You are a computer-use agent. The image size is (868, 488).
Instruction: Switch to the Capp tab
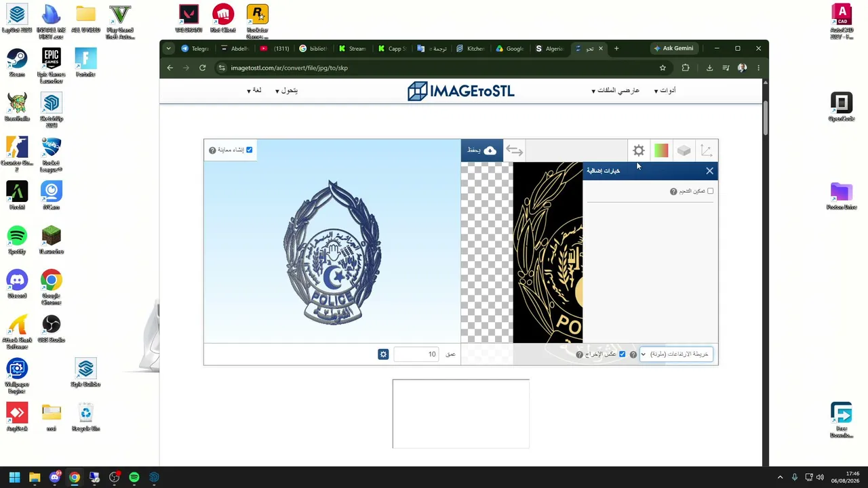(x=392, y=49)
